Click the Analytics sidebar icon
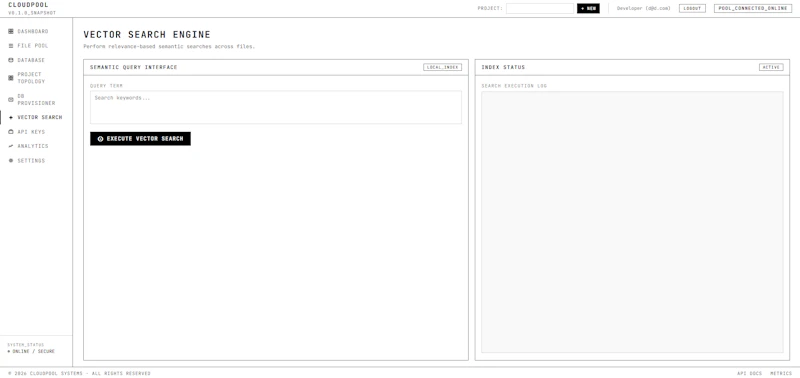The height and width of the screenshot is (378, 800). [x=11, y=146]
